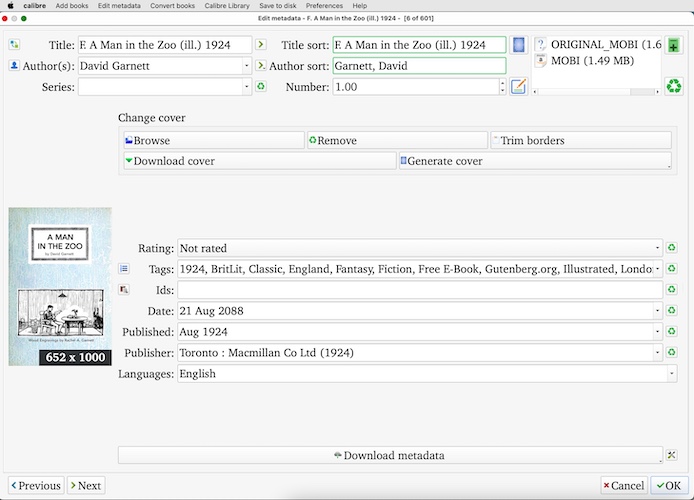Open the tag editor icon beside Tags
Viewport: 694px width, 500px height.
click(x=124, y=269)
